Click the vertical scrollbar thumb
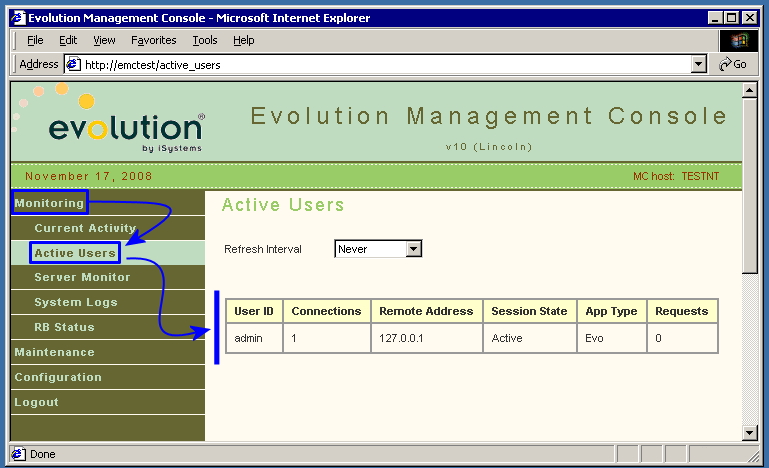Viewport: 769px width, 468px height. click(x=749, y=186)
